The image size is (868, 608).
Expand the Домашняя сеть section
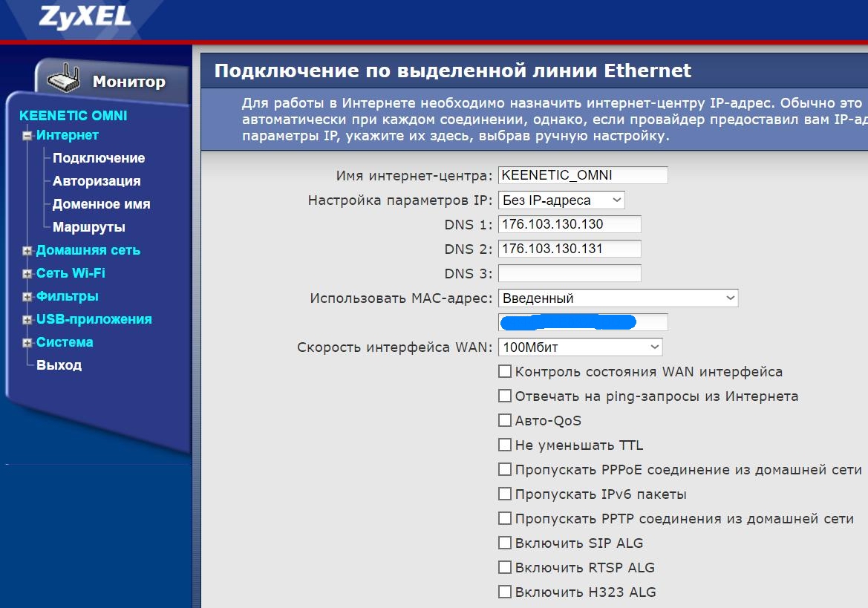tap(27, 251)
